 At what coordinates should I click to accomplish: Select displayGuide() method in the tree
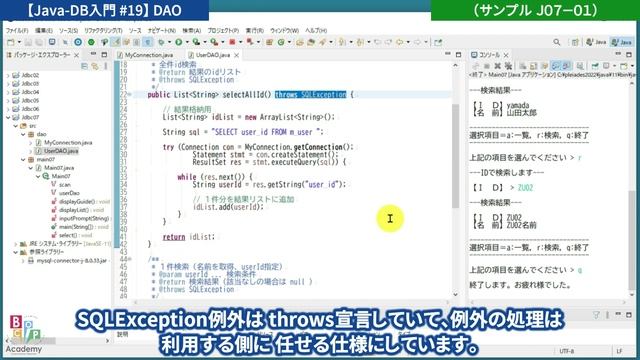click(80, 202)
